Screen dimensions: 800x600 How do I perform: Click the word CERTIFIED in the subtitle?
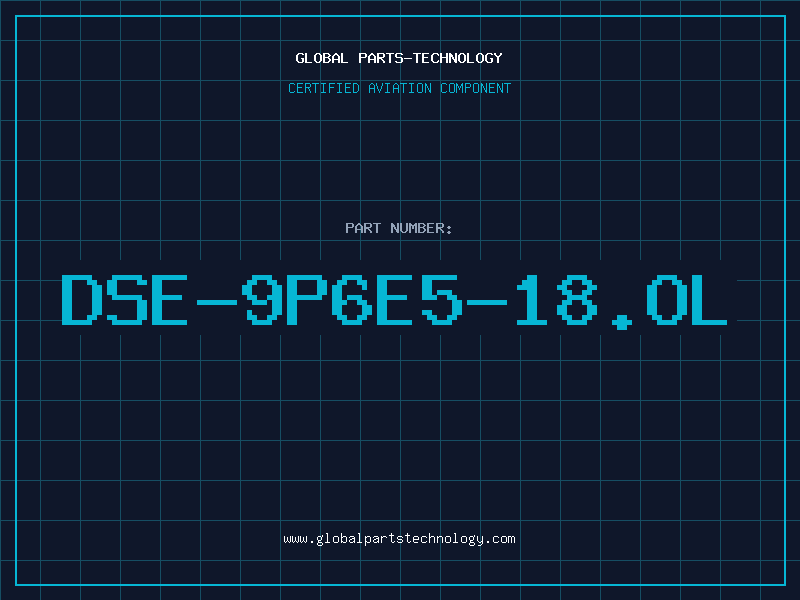click(x=323, y=88)
